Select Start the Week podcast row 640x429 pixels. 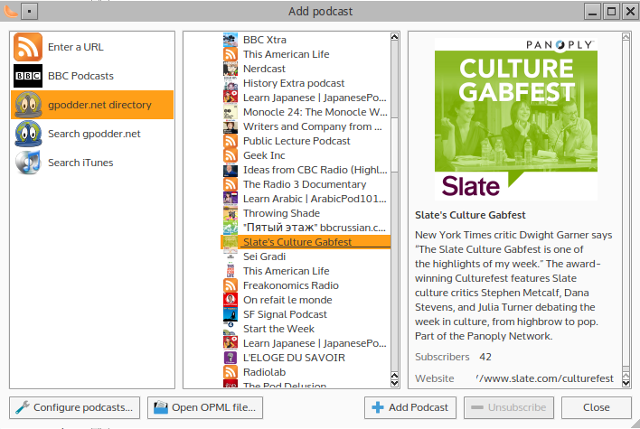tap(306, 329)
